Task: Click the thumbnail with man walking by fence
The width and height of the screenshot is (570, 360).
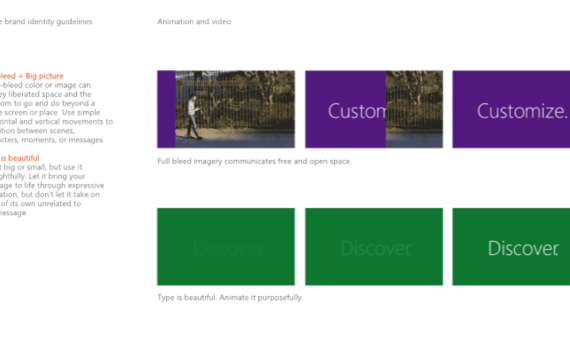Action: (226, 109)
